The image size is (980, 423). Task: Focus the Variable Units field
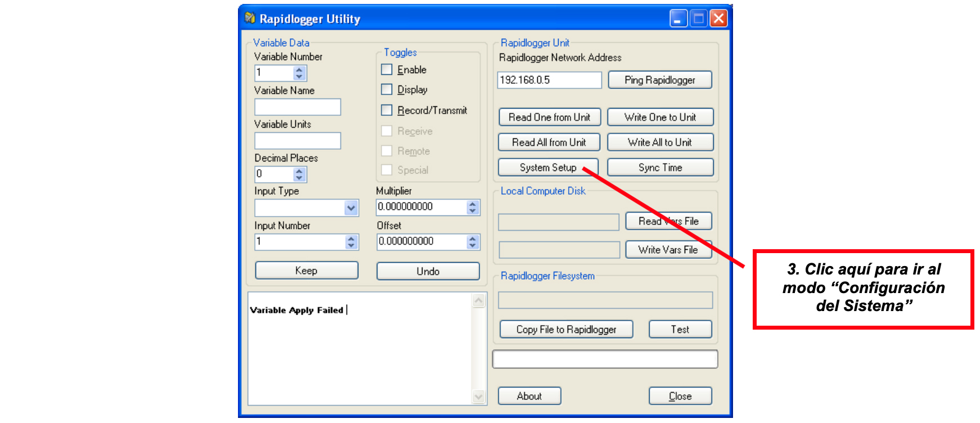point(298,141)
